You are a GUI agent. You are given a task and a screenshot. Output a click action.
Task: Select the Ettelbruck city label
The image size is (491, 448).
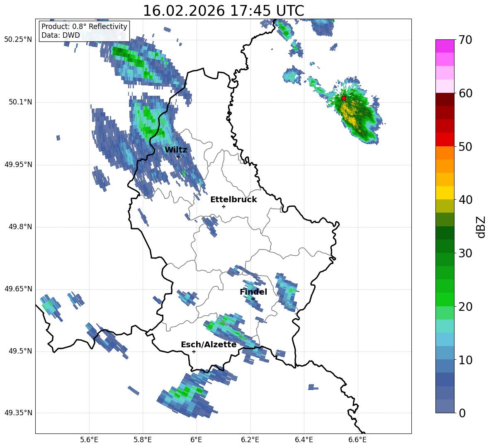(233, 199)
